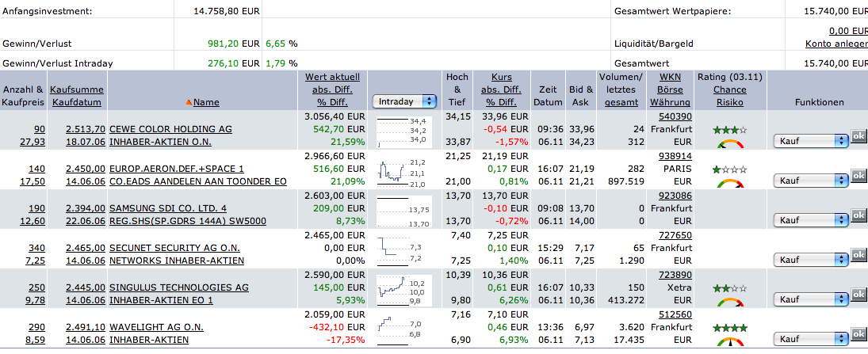Click the risk gauge for EADS stock

[729, 184]
